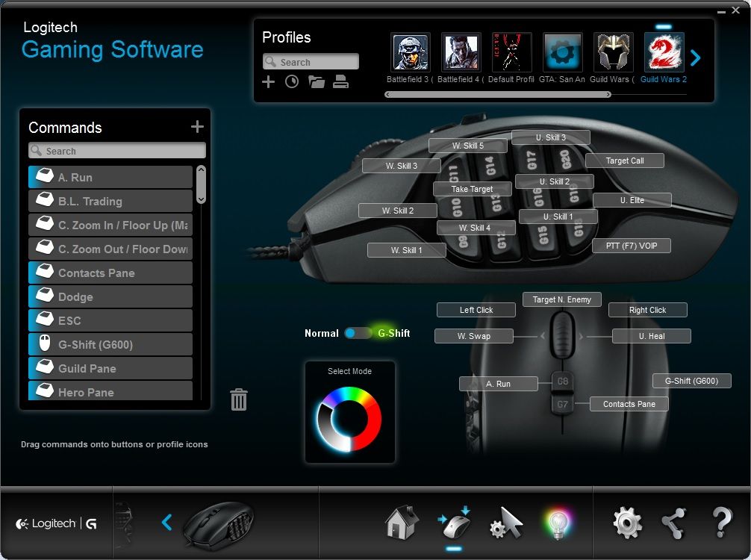Go to previous device with left chevron
The image size is (751, 560).
coord(166,522)
